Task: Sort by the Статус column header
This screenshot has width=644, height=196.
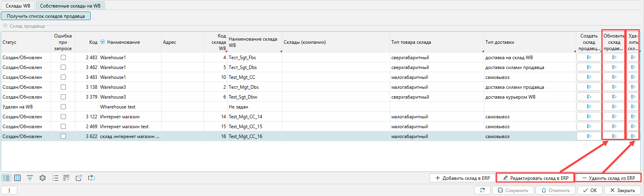Action: coord(26,42)
